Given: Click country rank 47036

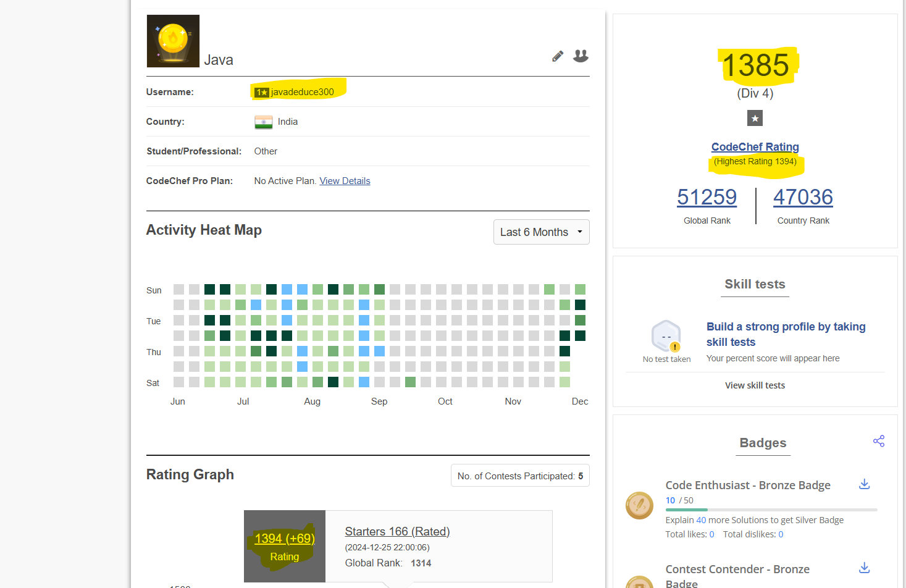Looking at the screenshot, I should tap(803, 197).
